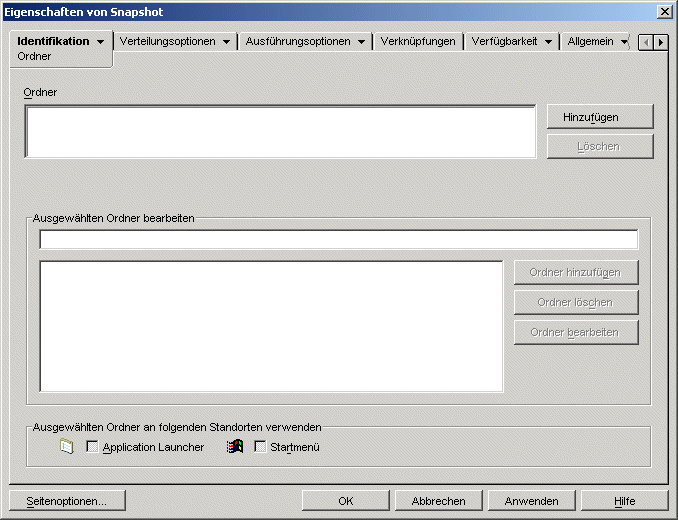
Task: Click the folder tree box below name field
Action: point(271,326)
